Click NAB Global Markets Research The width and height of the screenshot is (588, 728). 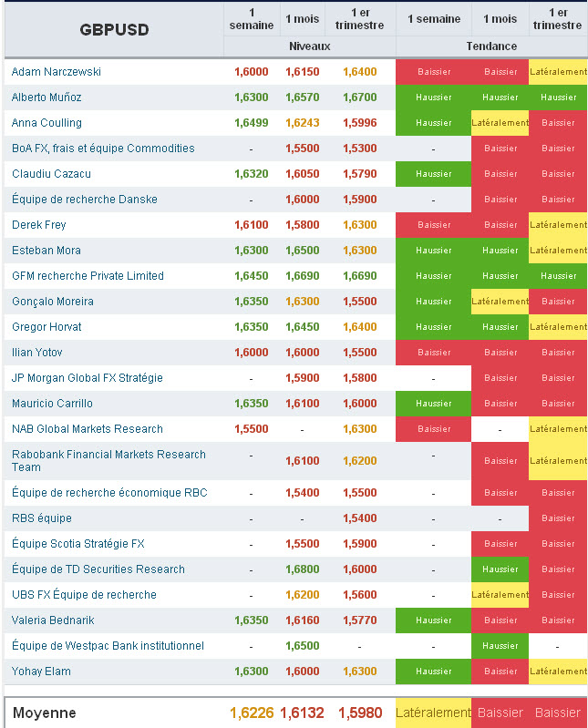pyautogui.click(x=88, y=429)
